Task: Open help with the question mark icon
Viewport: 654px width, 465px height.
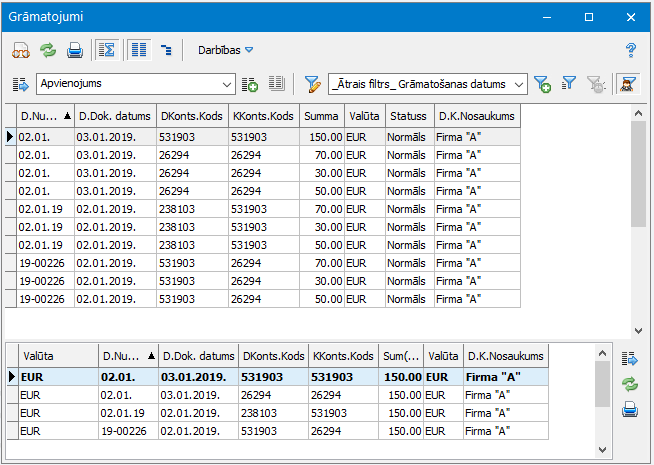Action: 631,50
